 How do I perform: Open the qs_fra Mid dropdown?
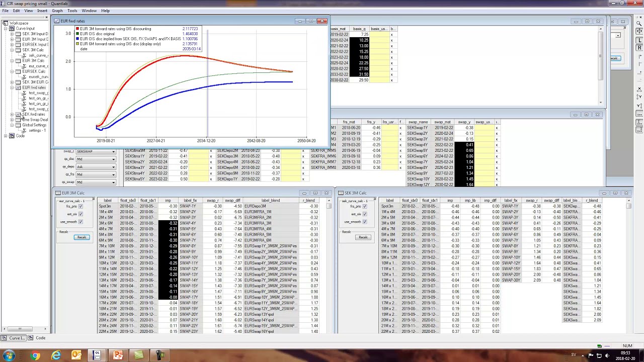click(x=96, y=174)
